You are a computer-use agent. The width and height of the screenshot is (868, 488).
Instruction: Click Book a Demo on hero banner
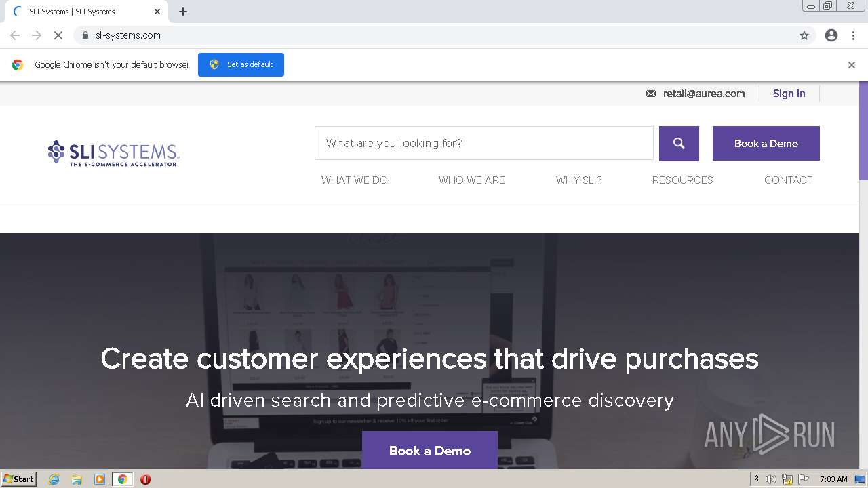tap(430, 450)
